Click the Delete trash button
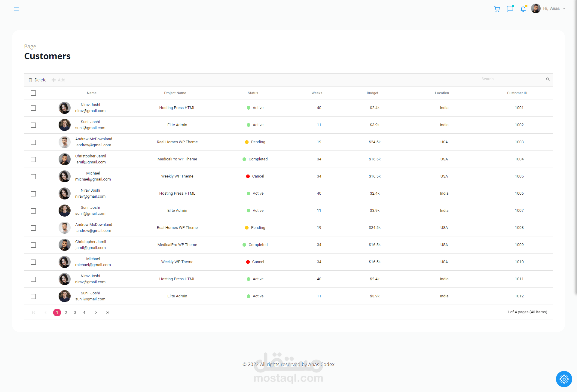Viewport: 577px width, 392px height. (38, 80)
